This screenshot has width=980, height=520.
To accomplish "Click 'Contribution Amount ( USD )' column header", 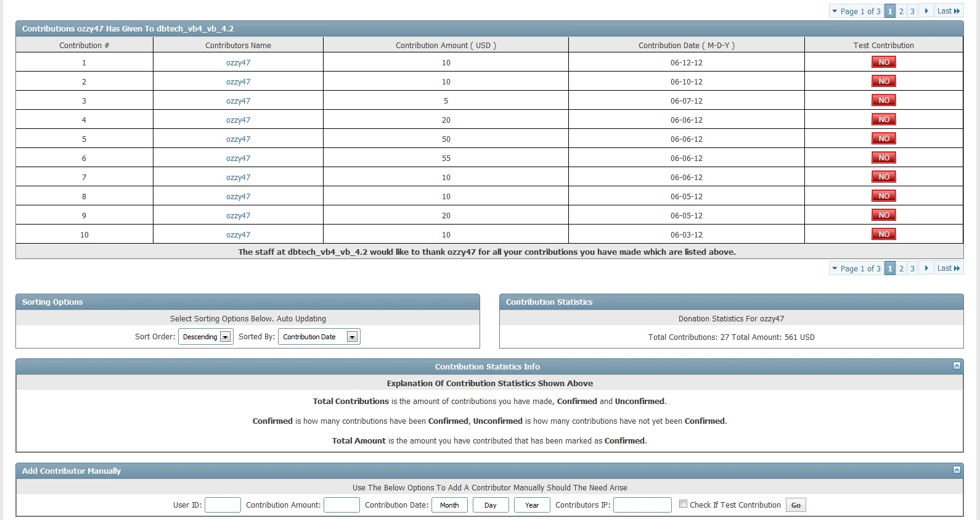I will 446,46.
